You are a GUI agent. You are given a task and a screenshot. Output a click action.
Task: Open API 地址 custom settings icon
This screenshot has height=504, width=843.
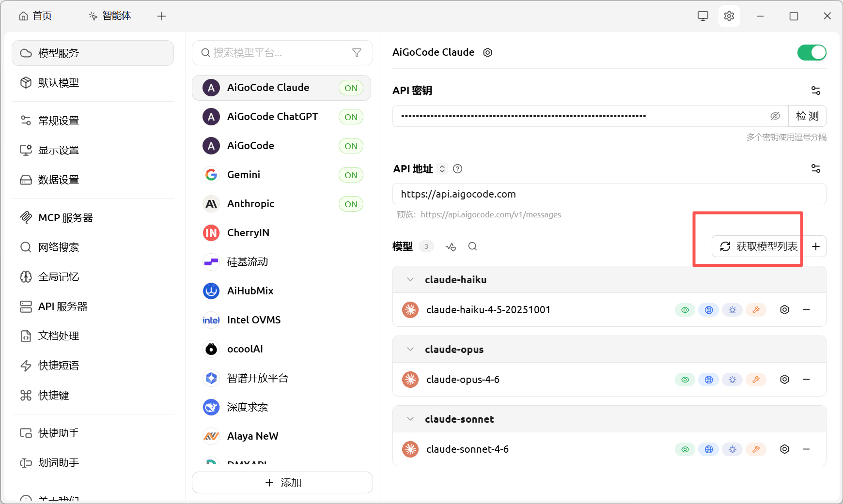tap(816, 168)
